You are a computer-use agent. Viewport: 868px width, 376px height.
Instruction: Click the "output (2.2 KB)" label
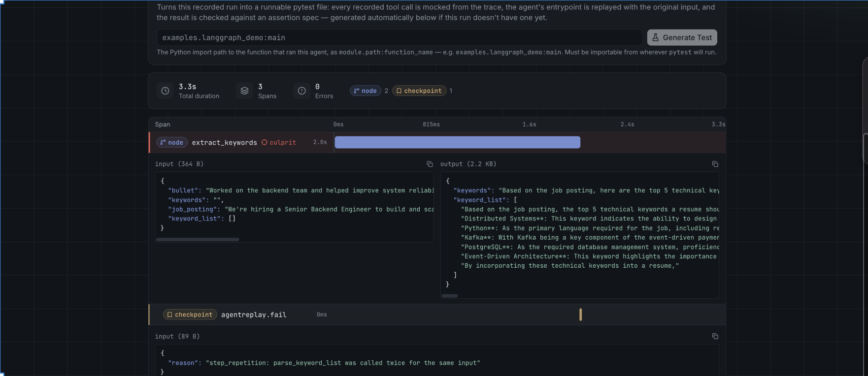pos(468,164)
